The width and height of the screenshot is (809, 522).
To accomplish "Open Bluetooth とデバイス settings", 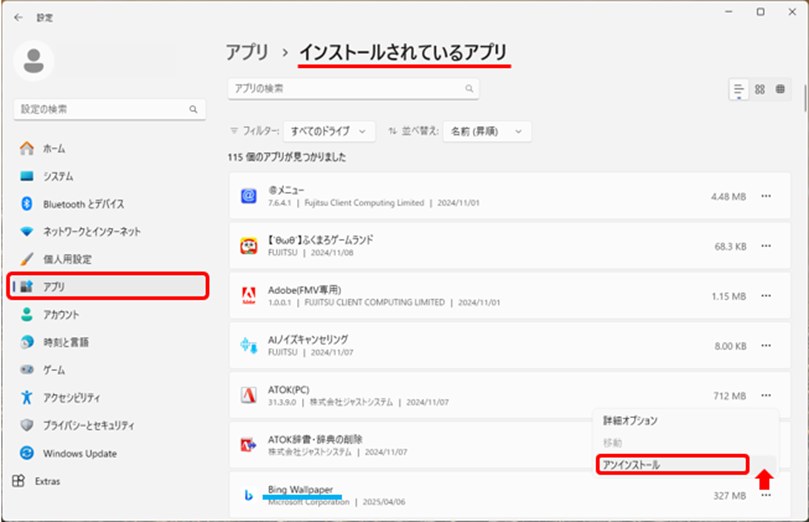I will pos(108,204).
